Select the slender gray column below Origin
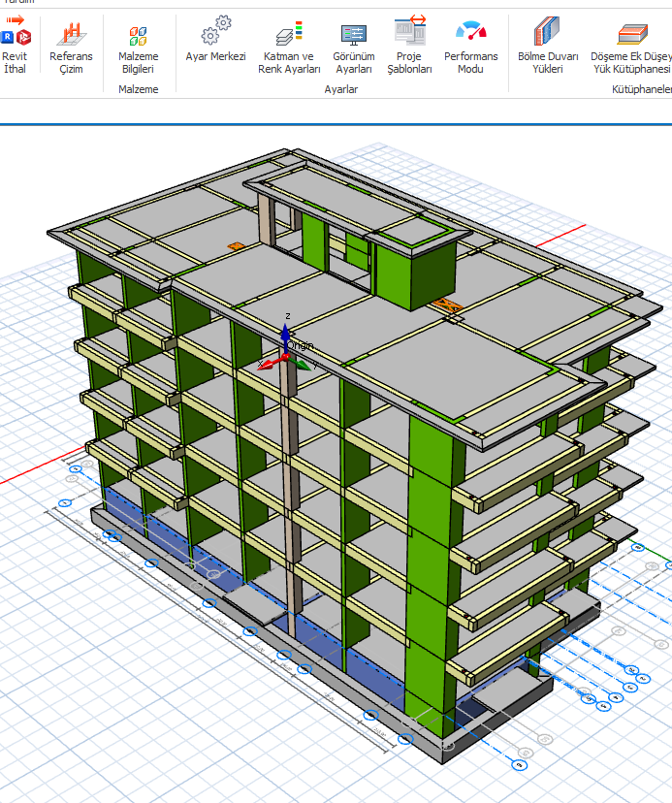The height and width of the screenshot is (803, 672). 289,485
